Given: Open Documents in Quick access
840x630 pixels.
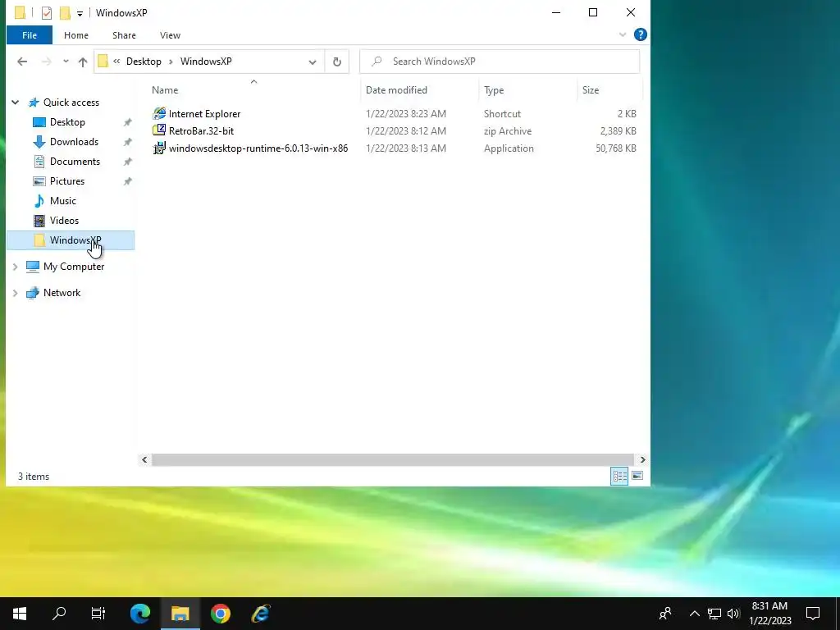Looking at the screenshot, I should (x=75, y=162).
